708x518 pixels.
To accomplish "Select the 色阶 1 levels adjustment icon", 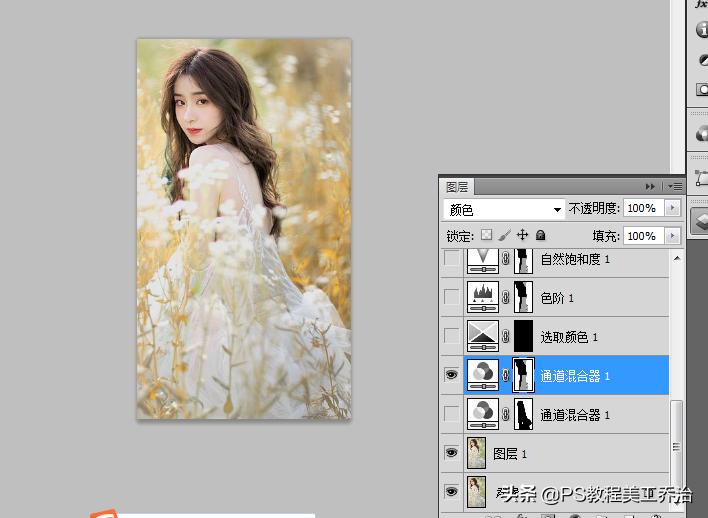I will 484,297.
